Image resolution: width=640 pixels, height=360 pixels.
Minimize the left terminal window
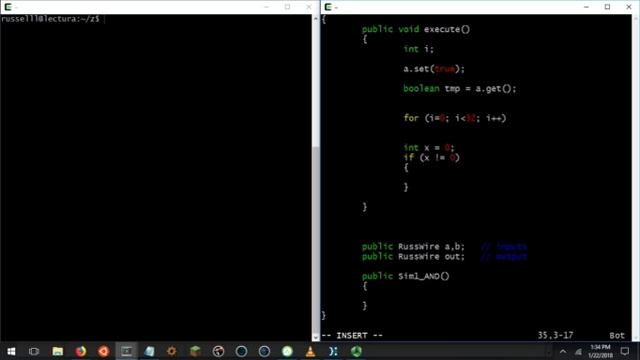(x=266, y=7)
